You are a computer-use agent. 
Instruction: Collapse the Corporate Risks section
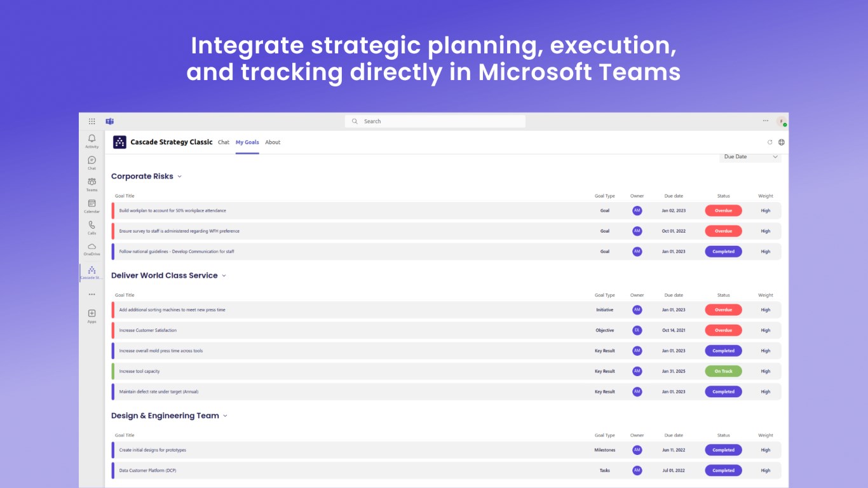coord(180,177)
